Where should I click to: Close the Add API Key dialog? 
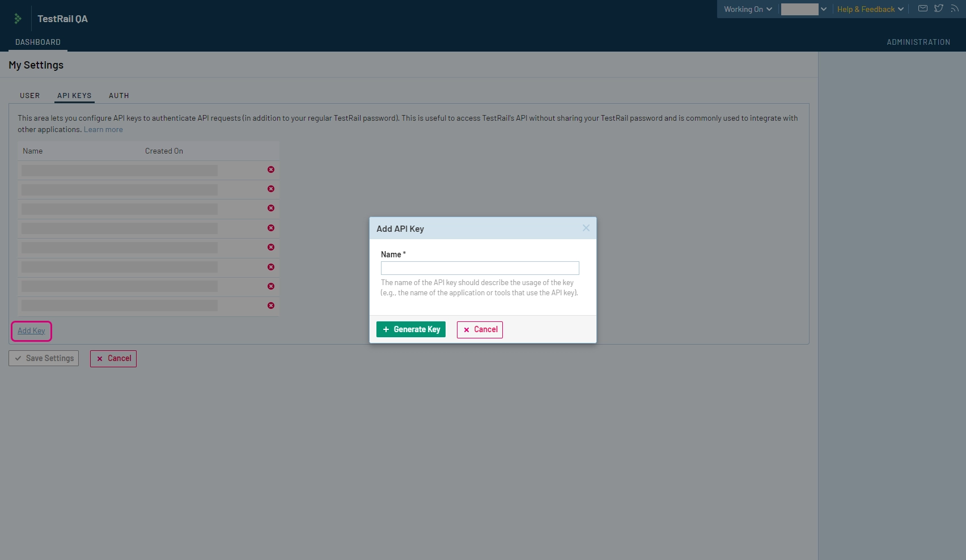586,228
